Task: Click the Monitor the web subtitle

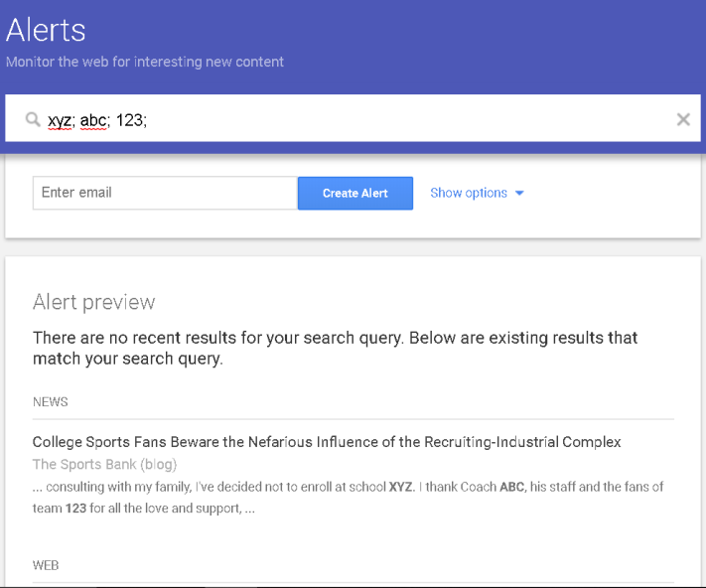Action: (145, 62)
